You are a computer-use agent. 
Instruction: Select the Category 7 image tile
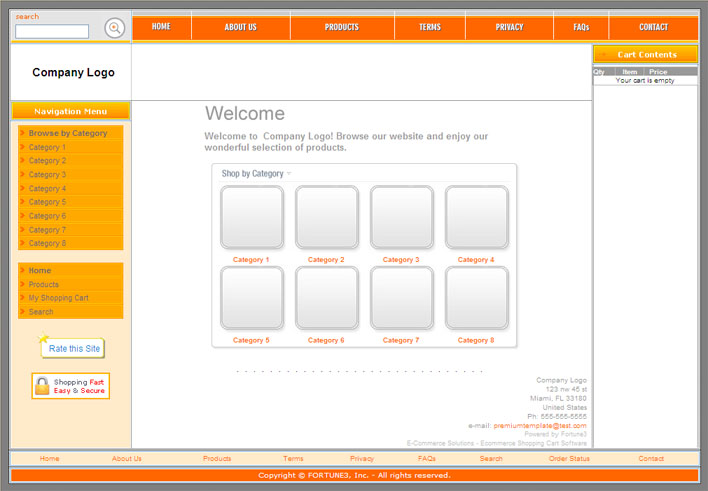pyautogui.click(x=401, y=298)
